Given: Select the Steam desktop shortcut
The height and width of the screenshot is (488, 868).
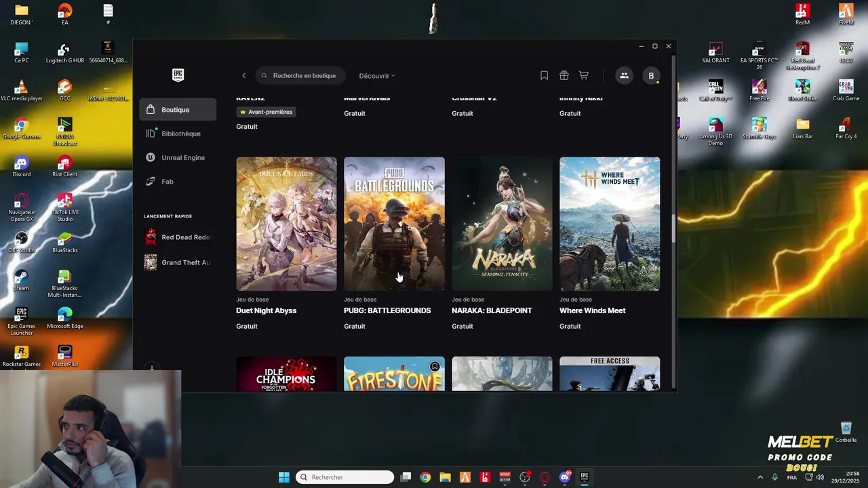Looking at the screenshot, I should coord(21,281).
